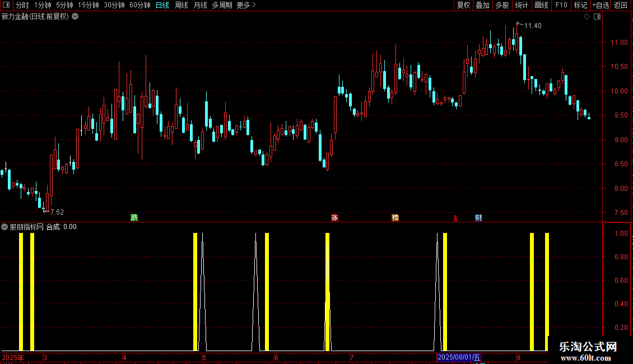Click month 9 on the time axis
Screen dimensions: 633x364
(x=519, y=357)
